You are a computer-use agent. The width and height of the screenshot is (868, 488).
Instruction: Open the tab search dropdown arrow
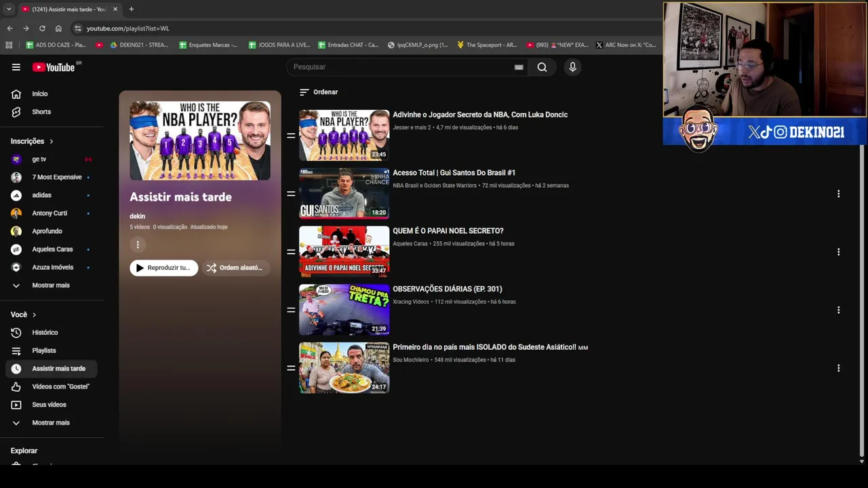coord(8,9)
